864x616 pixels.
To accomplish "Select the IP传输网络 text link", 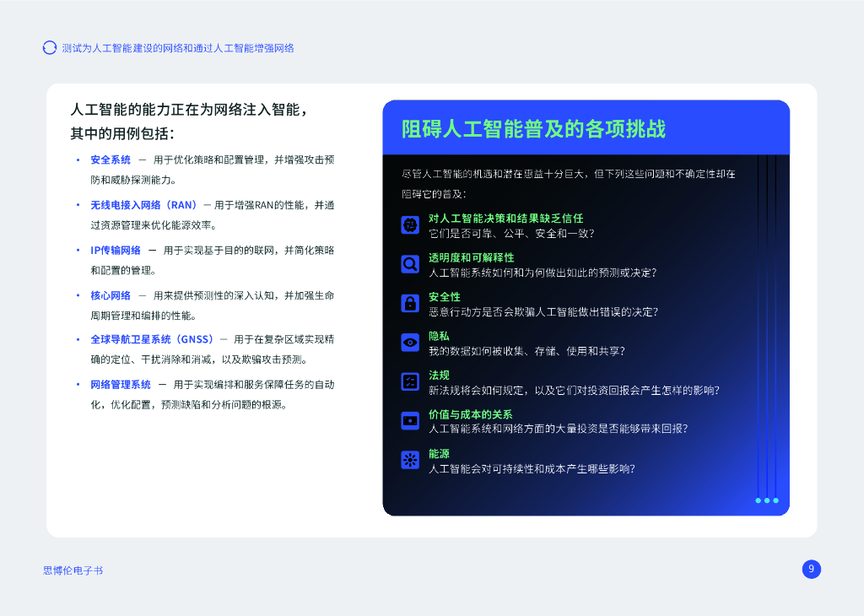I will coord(116,250).
